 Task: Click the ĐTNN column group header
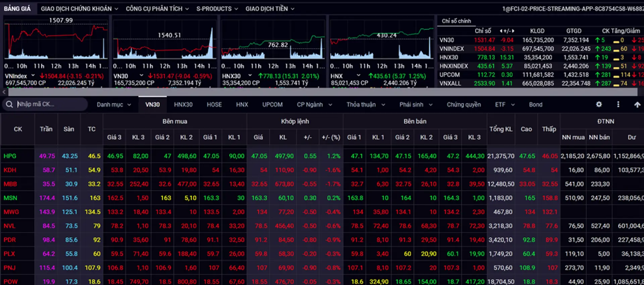coord(605,122)
